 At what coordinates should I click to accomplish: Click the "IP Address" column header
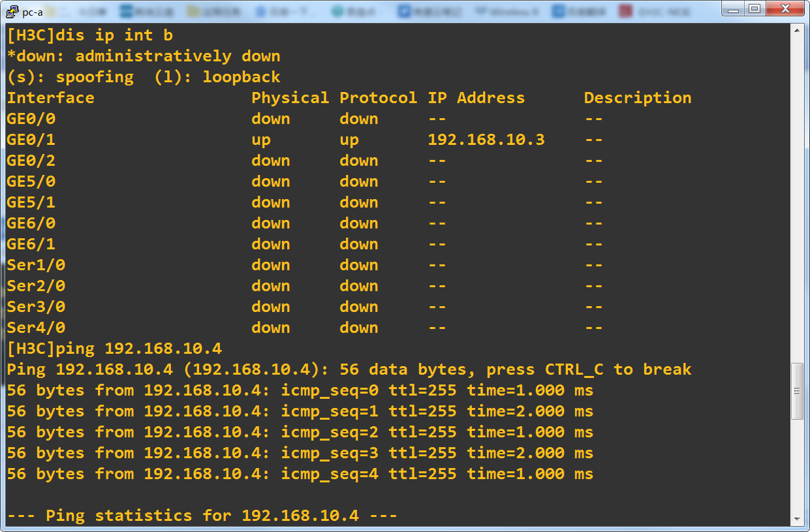tap(476, 98)
